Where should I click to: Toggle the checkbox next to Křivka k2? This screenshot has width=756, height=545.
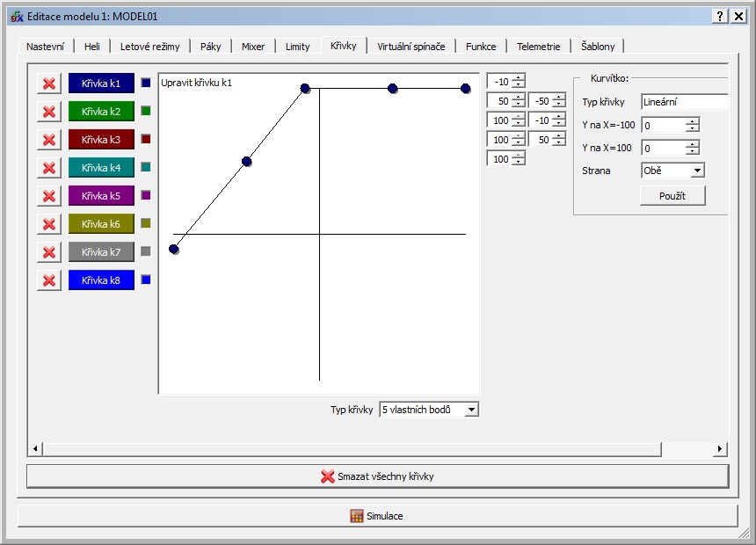[146, 111]
